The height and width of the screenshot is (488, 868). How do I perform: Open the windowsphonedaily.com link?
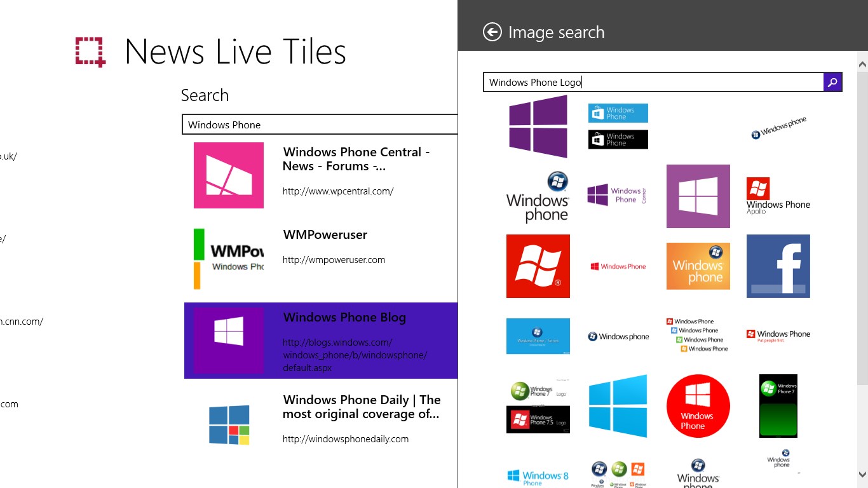(345, 438)
